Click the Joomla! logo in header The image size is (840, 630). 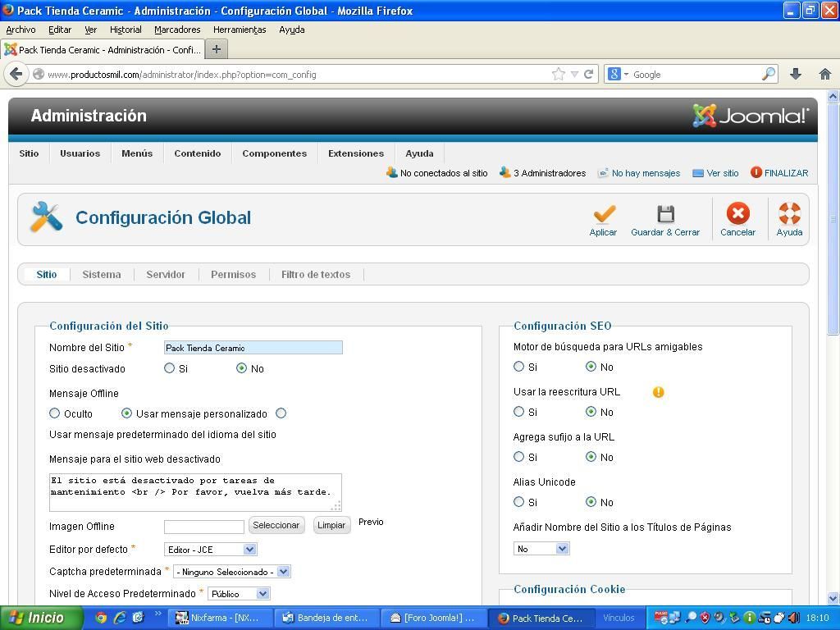click(x=751, y=115)
